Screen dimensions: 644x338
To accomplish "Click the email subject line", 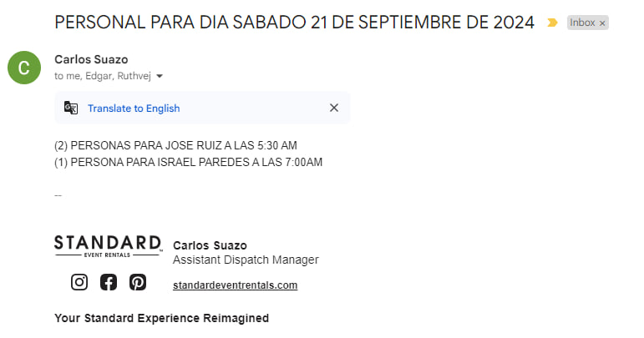I will [x=294, y=23].
